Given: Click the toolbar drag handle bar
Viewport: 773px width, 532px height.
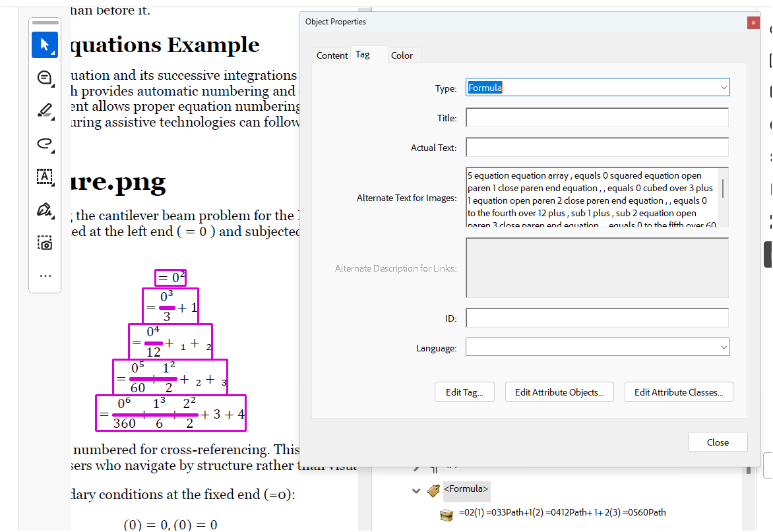Looking at the screenshot, I should [46, 22].
